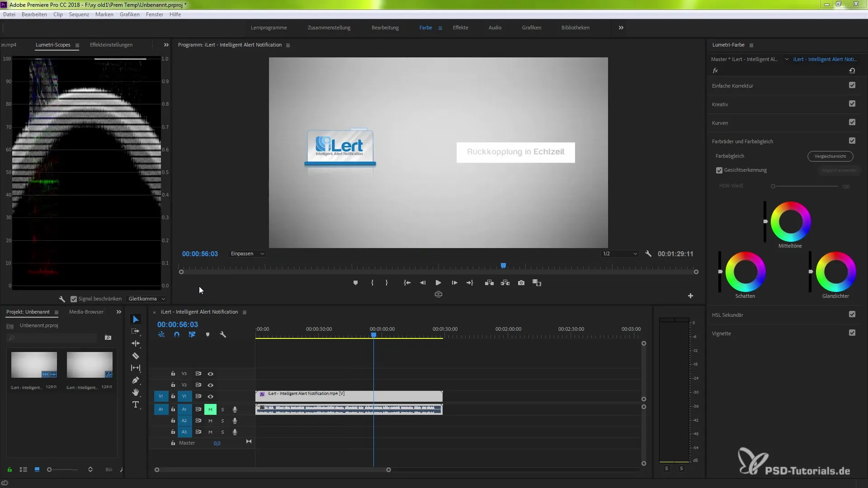The width and height of the screenshot is (868, 488).
Task: Click the Extract button
Action: click(x=505, y=283)
